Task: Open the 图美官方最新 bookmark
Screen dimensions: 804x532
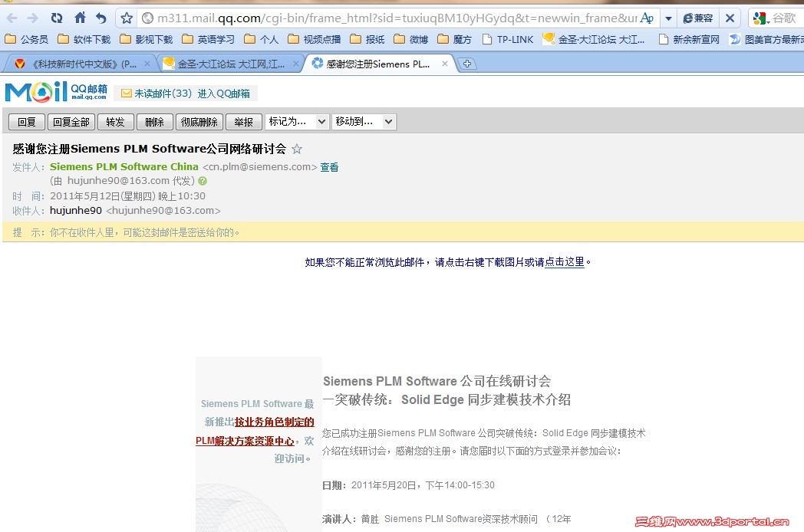Action: [x=766, y=39]
